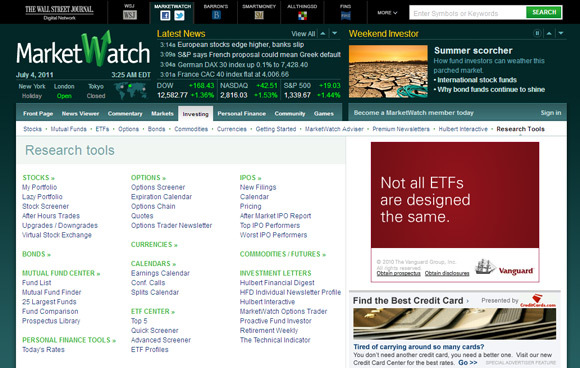Open the Summer scorcher cracked earth thumbnail
580x368 pixels.
(388, 71)
